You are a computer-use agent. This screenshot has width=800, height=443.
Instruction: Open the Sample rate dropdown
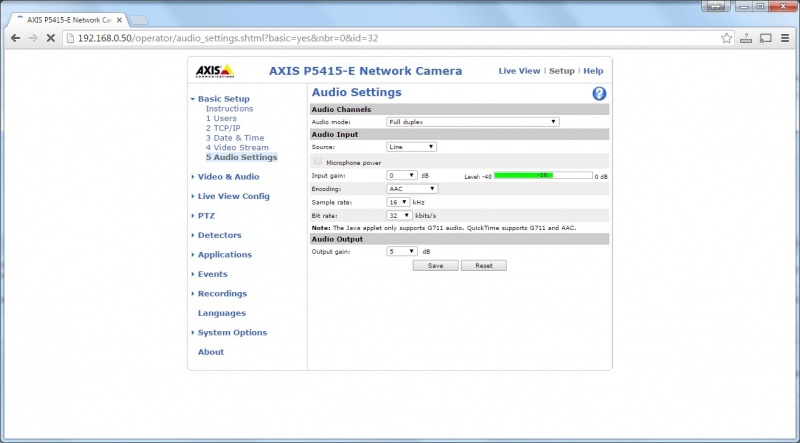(398, 202)
